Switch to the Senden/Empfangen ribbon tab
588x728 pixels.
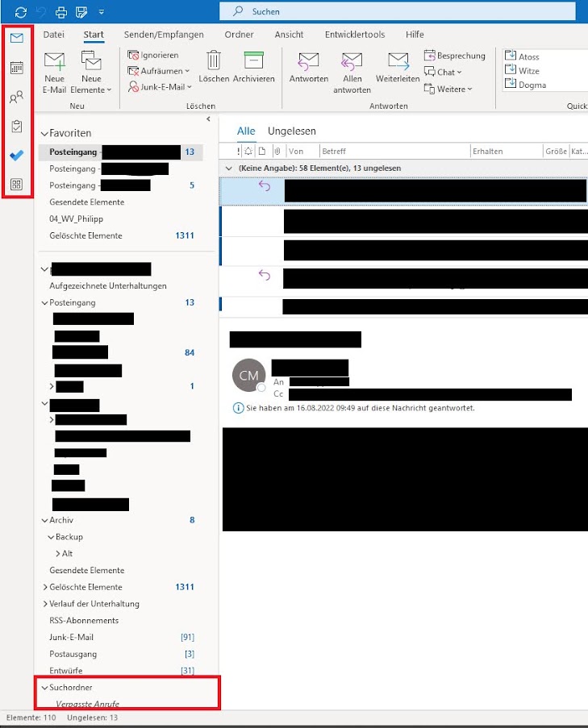(164, 35)
